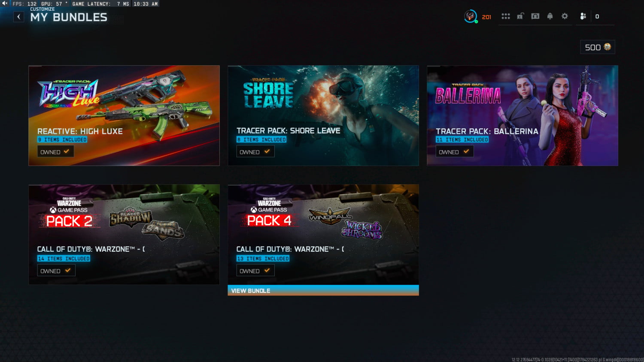Click Owned button on Tracer Pack: Ballerina
The width and height of the screenshot is (644, 362).
(x=455, y=151)
